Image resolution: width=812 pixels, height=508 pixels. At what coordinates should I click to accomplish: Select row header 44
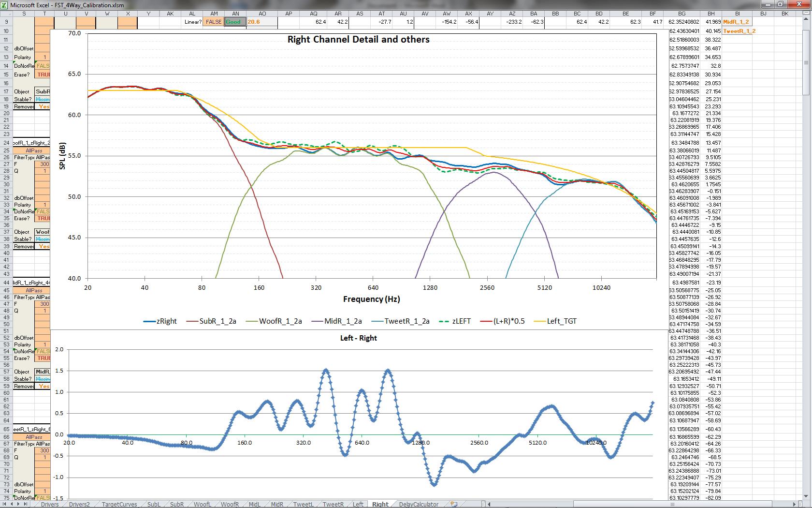(6, 283)
